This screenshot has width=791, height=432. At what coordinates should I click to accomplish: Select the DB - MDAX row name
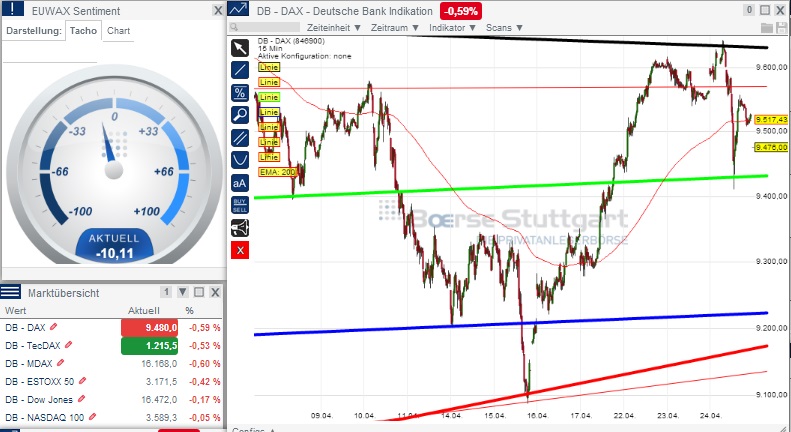(29, 363)
